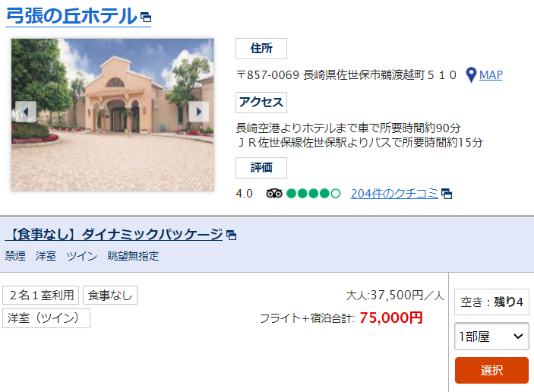The width and height of the screenshot is (534, 392).
Task: Click the new-window icon after the クチコミ link
Action: coord(447,194)
